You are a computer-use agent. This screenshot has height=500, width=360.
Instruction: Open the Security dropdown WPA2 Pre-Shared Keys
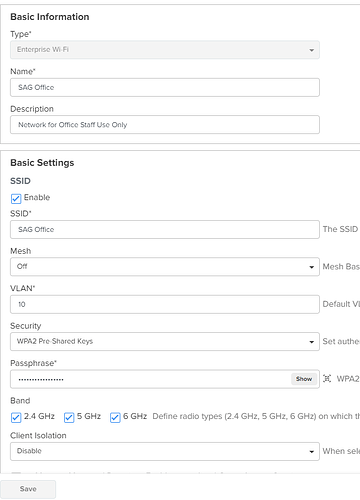pyautogui.click(x=165, y=341)
